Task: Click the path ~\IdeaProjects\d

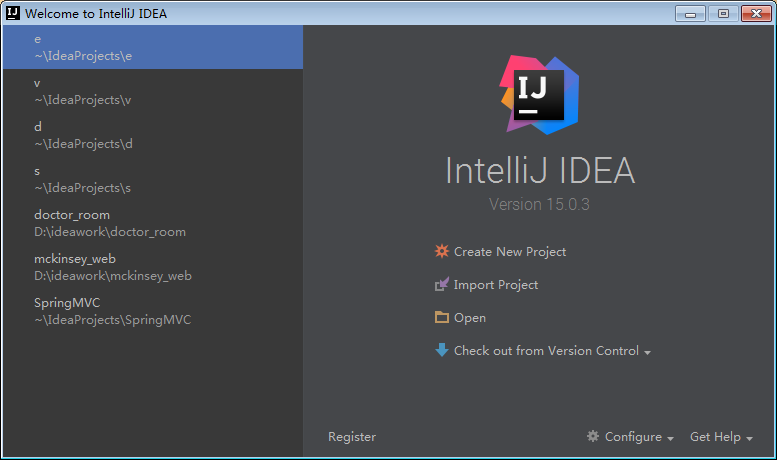Action: (83, 144)
